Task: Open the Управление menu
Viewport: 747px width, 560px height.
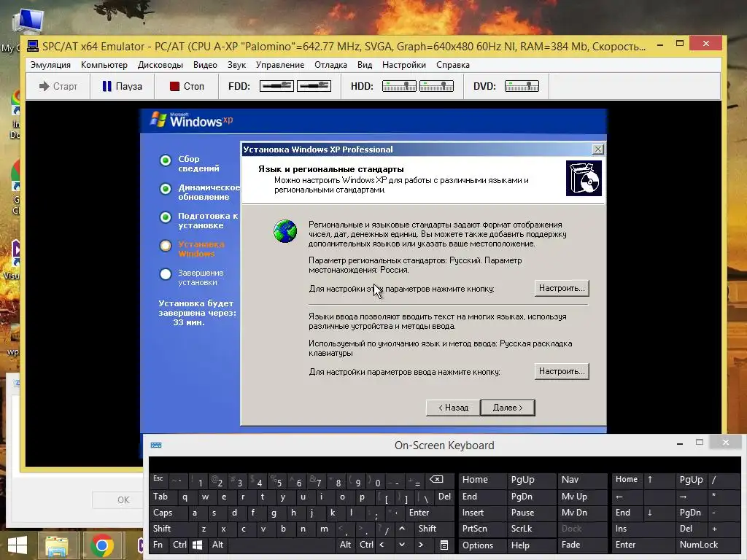Action: click(279, 65)
